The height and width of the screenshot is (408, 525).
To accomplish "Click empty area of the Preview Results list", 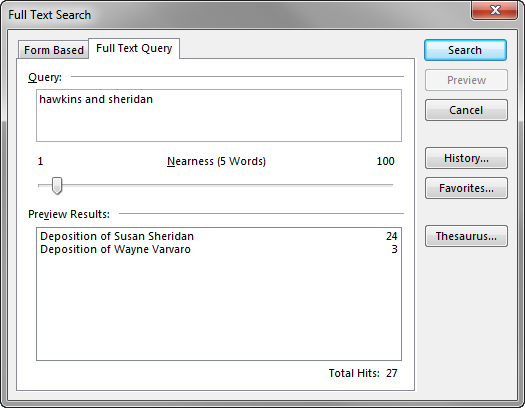I will pos(219,308).
